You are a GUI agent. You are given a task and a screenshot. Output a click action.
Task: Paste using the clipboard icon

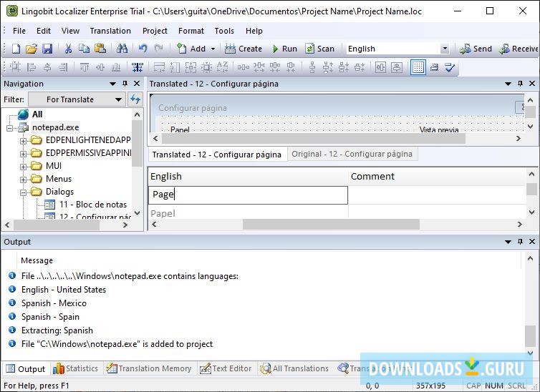click(x=100, y=49)
